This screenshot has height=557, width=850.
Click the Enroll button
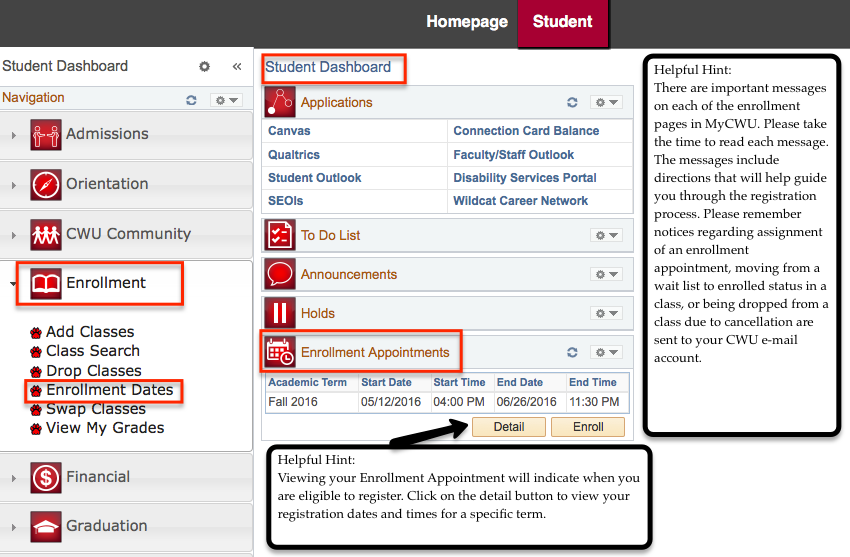click(588, 427)
